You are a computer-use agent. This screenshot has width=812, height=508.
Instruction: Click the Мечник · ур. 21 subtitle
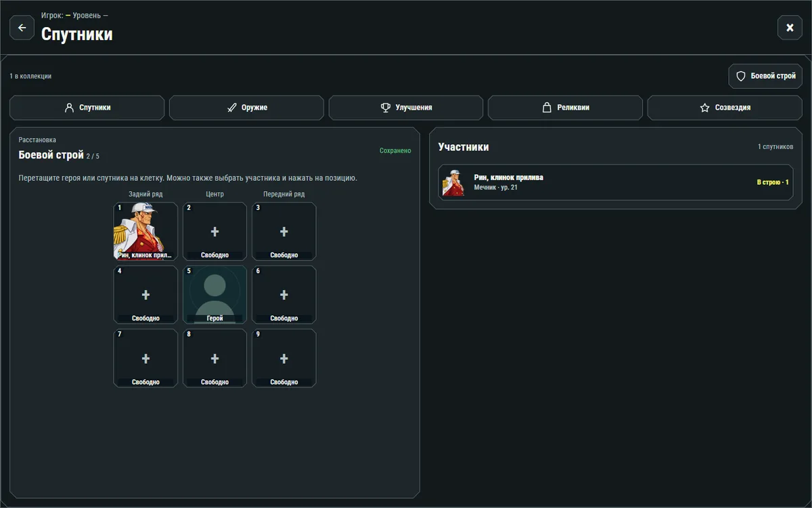pyautogui.click(x=496, y=188)
